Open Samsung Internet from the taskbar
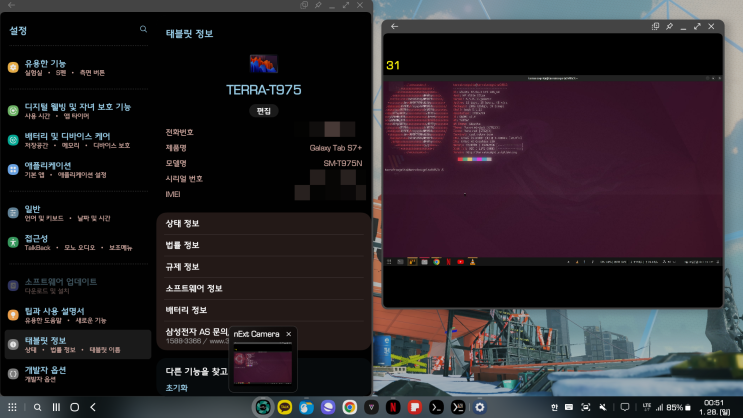The height and width of the screenshot is (418, 743). click(x=328, y=407)
